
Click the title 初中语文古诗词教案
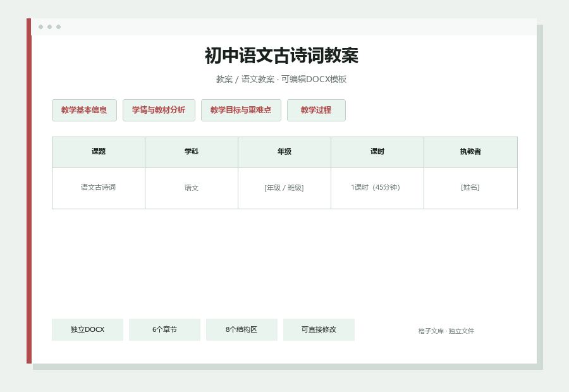281,56
